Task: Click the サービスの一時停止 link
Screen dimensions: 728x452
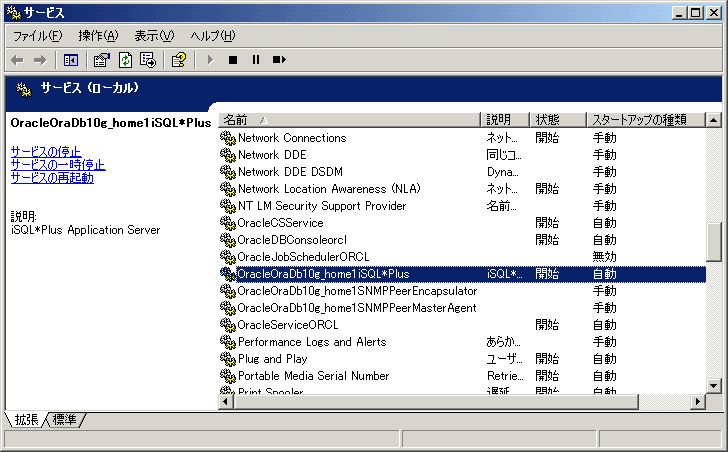Action: (x=57, y=164)
